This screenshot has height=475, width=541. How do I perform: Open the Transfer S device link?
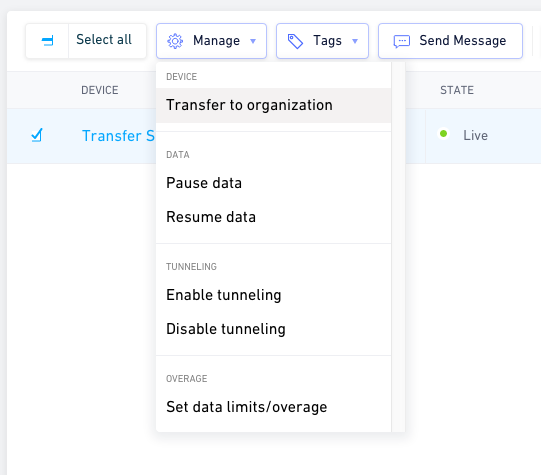pos(118,136)
